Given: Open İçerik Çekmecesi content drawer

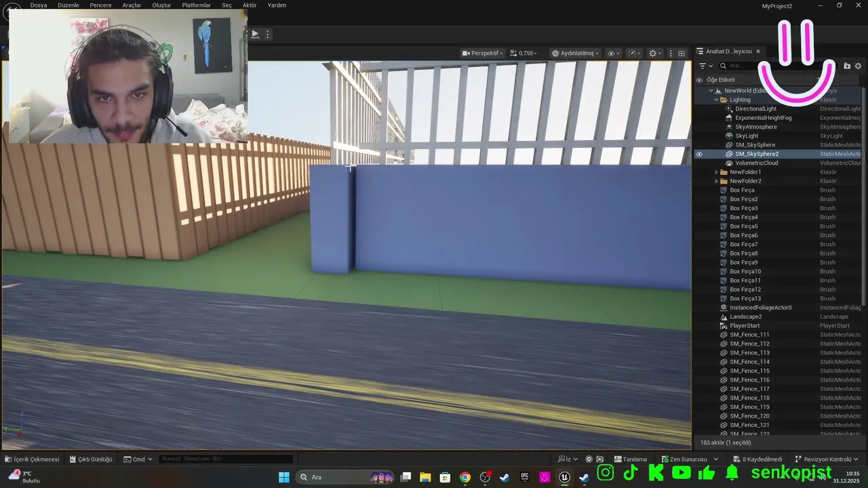Looking at the screenshot, I should (x=32, y=459).
